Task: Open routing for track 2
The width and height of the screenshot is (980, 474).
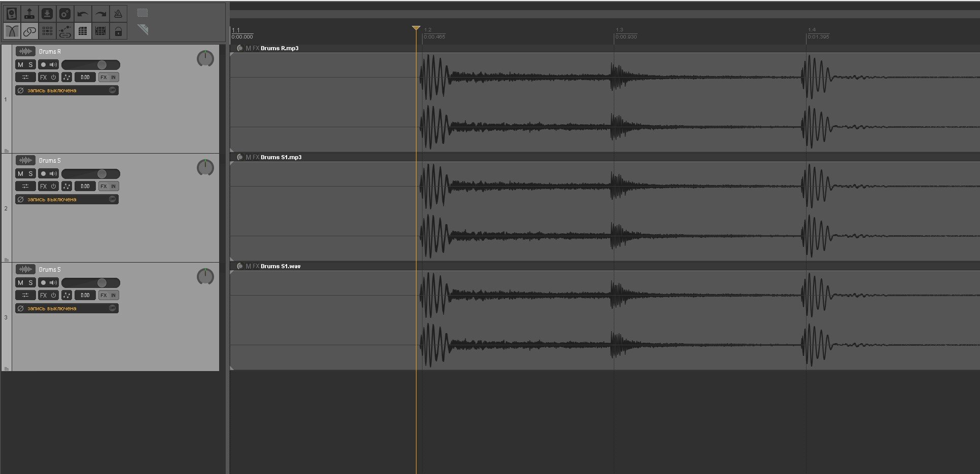Action: click(x=25, y=186)
